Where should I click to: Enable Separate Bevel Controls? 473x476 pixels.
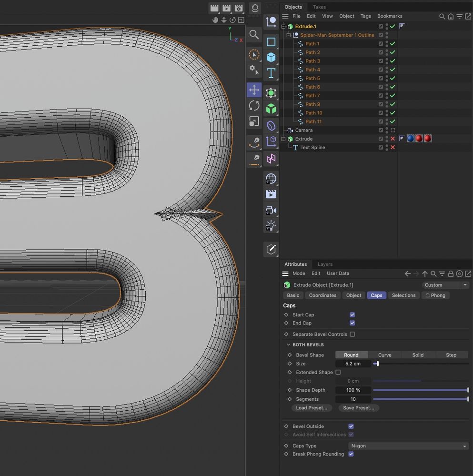[352, 334]
